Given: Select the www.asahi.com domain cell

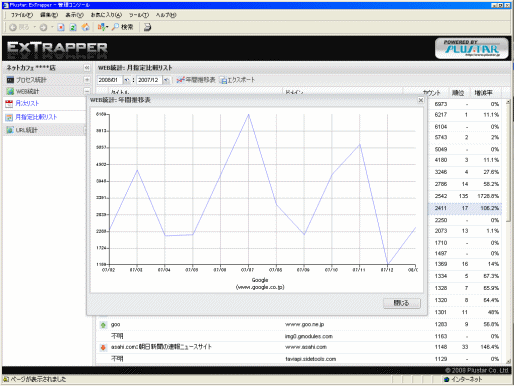Looking at the screenshot, I should pyautogui.click(x=306, y=347).
